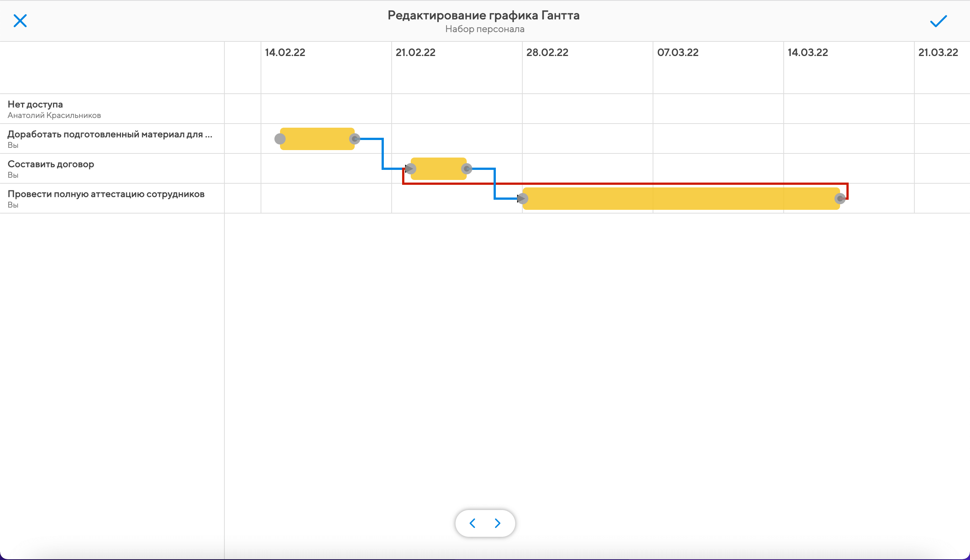Click start handle of 'Доработать' task bar
970x560 pixels.
click(280, 139)
